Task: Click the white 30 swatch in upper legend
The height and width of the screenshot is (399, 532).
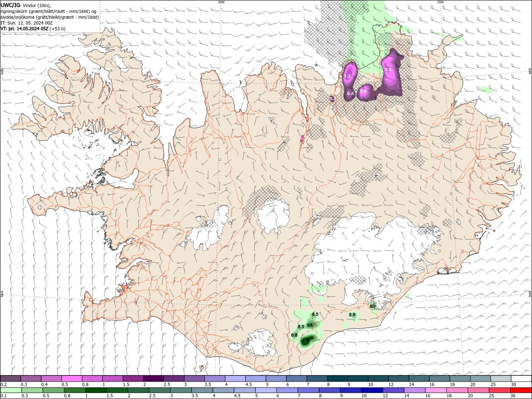Action: pos(521,379)
